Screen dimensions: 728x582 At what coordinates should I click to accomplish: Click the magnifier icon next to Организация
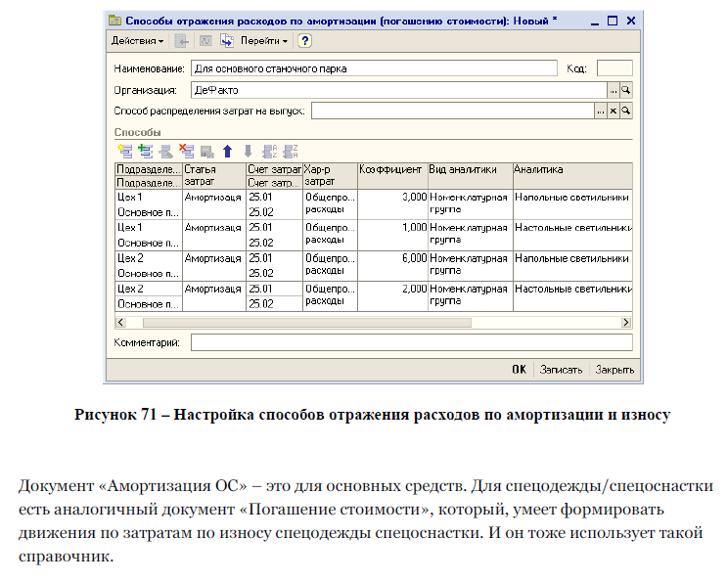pyautogui.click(x=626, y=90)
